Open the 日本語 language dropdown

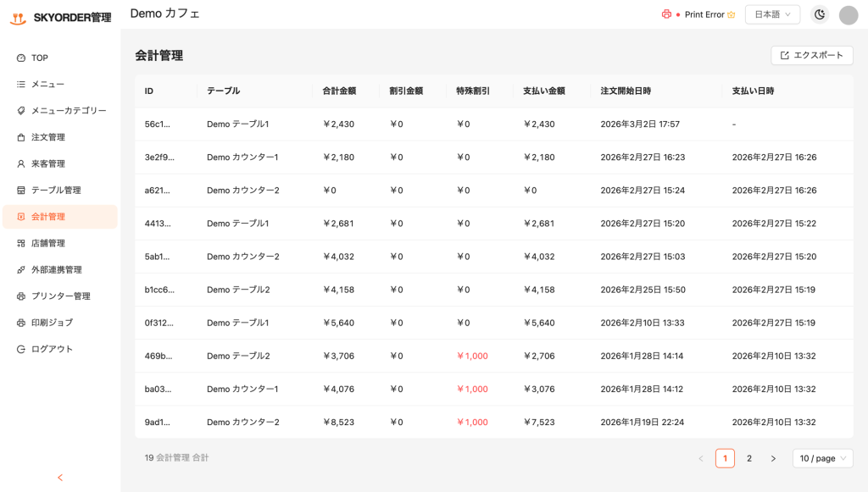772,14
